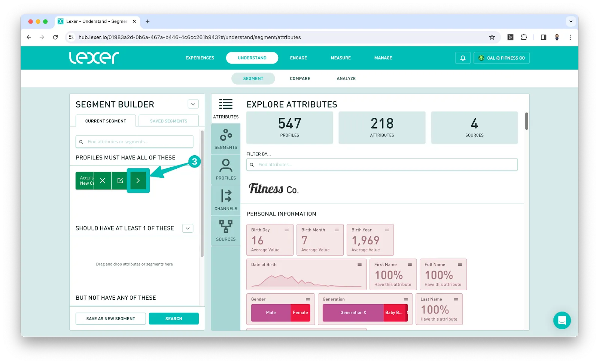Select the Male gender bar

pyautogui.click(x=271, y=313)
